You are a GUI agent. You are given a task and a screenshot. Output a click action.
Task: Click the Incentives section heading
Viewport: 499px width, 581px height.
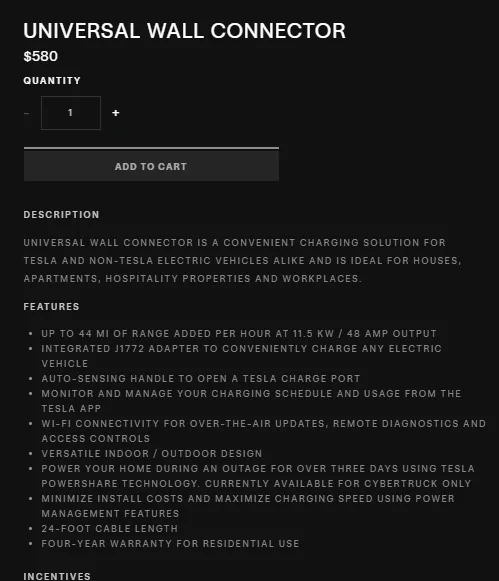point(57,576)
